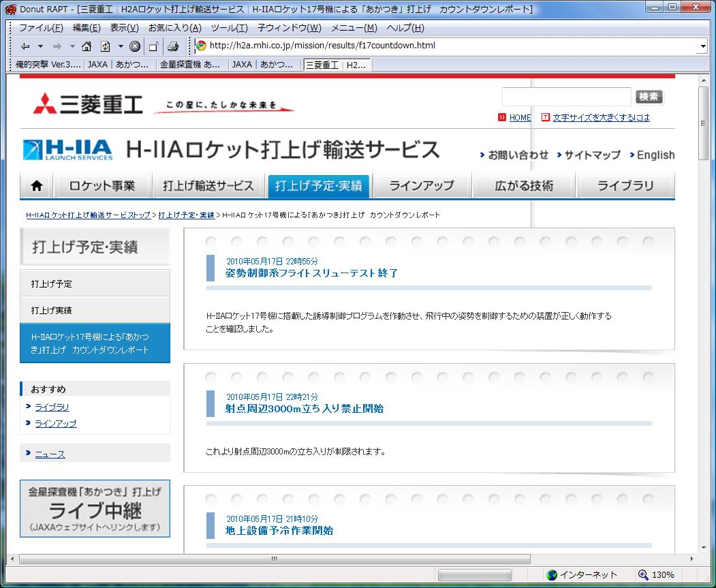
Task: Open the refresh options dropdown arrow
Action: (x=121, y=46)
